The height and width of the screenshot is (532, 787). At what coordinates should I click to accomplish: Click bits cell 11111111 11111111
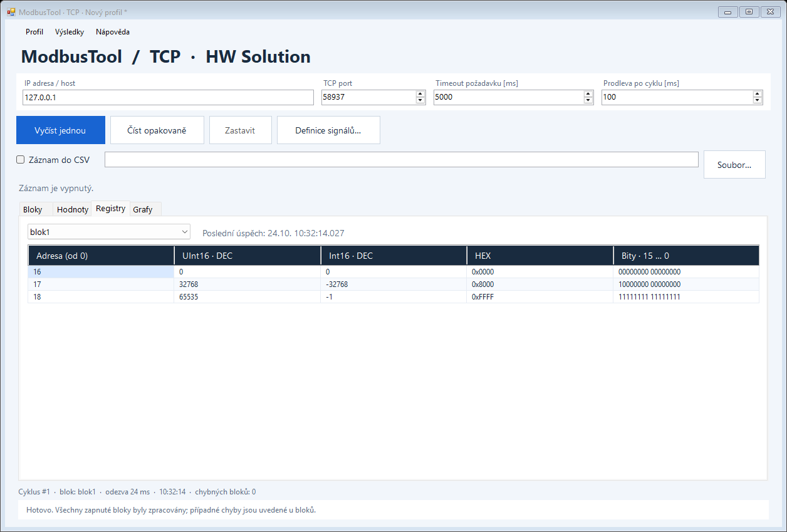tap(686, 297)
